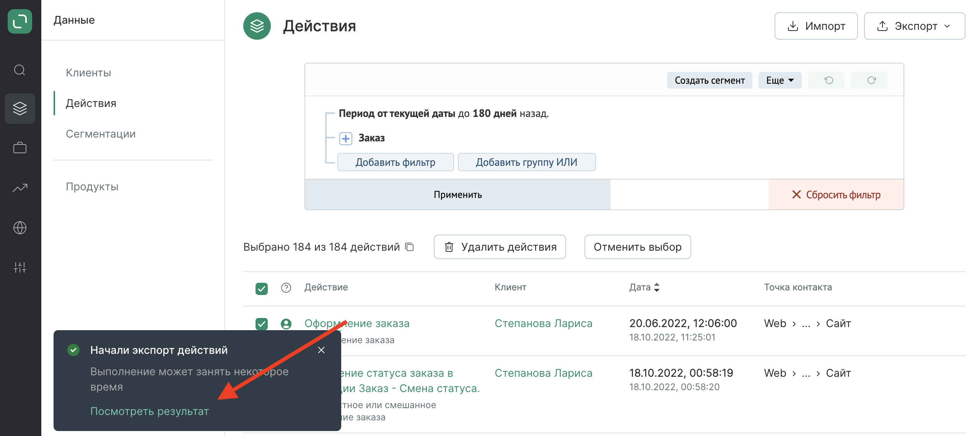Sort table by Дата column

tap(644, 287)
